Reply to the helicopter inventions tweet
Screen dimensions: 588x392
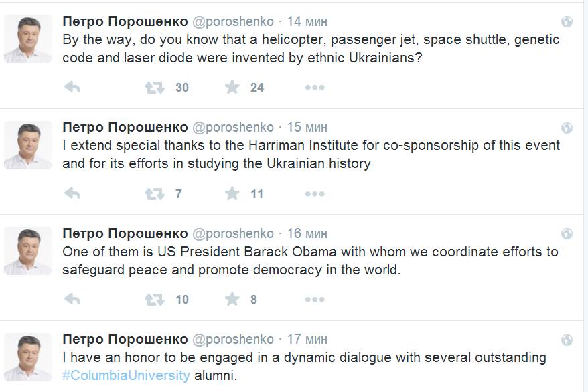pyautogui.click(x=72, y=88)
